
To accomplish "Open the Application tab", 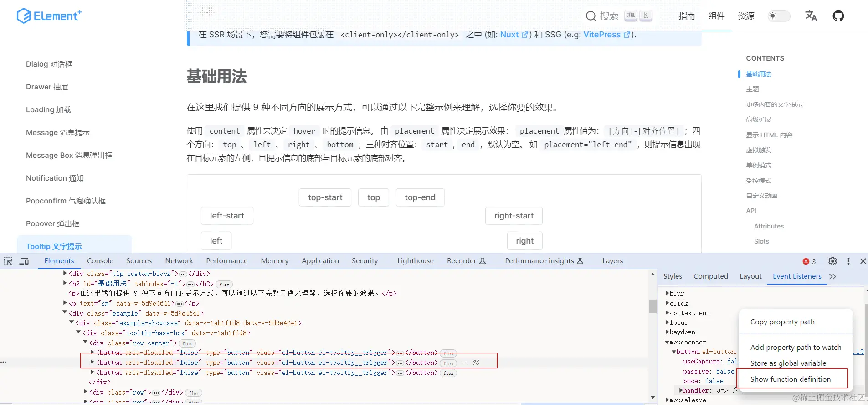I will pos(320,261).
